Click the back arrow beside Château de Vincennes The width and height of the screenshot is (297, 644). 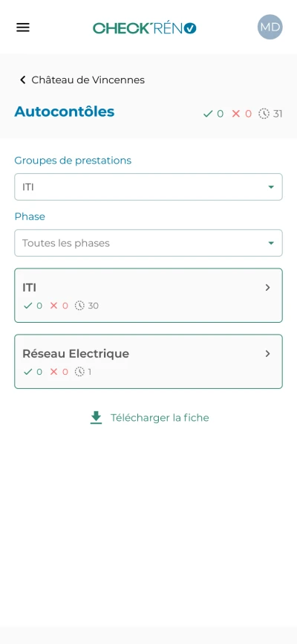pos(22,80)
